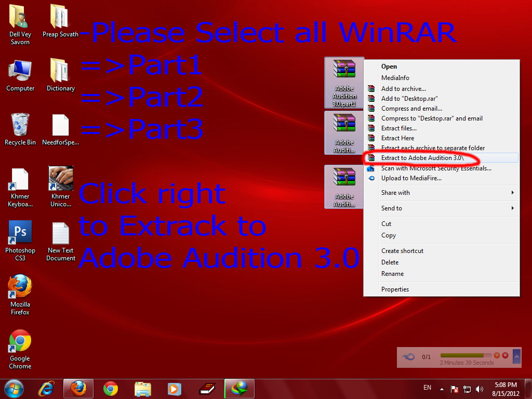Screen dimensions: 532x399
Task: Open Chrome from the taskbar
Action: click(x=111, y=389)
